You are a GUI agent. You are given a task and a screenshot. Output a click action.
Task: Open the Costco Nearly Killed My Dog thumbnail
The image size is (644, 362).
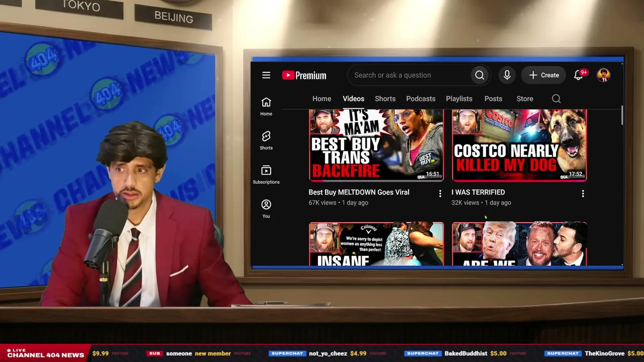(x=519, y=145)
